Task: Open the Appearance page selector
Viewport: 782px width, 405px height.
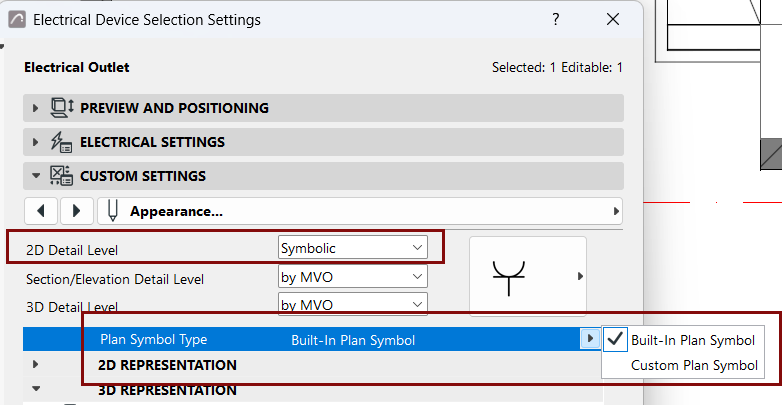Action: point(360,211)
